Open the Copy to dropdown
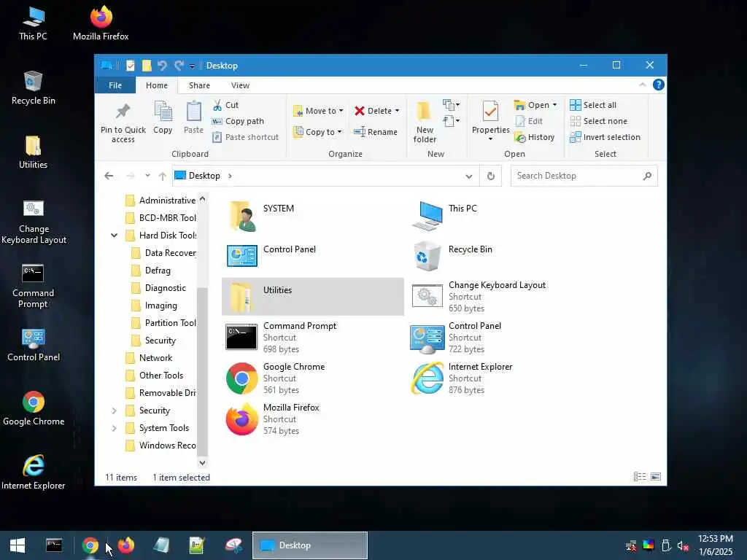747x560 pixels. click(318, 132)
